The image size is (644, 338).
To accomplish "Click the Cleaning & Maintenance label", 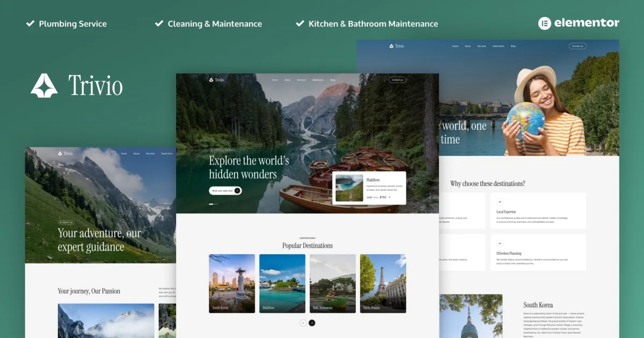I will [x=215, y=24].
